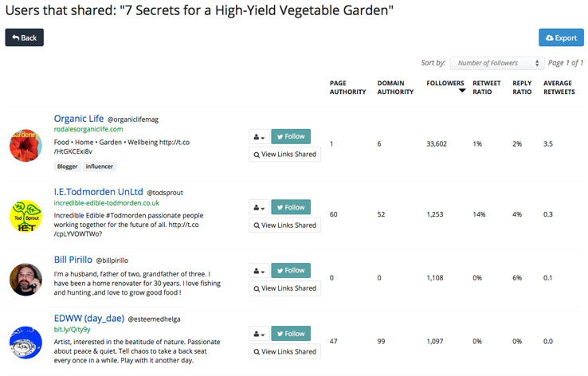The height and width of the screenshot is (376, 588).
Task: Select the Blogger tag
Action: click(66, 166)
